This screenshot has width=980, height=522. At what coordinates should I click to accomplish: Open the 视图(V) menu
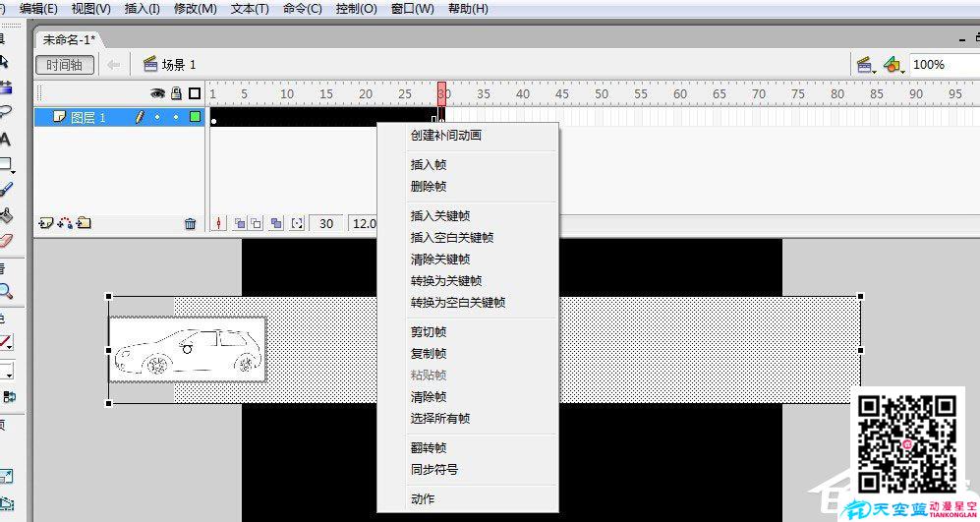(91, 9)
